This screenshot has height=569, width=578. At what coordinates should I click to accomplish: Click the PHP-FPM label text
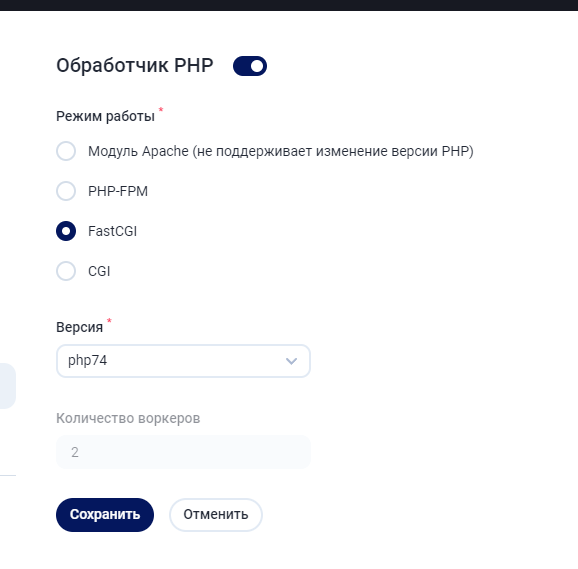[x=118, y=191]
